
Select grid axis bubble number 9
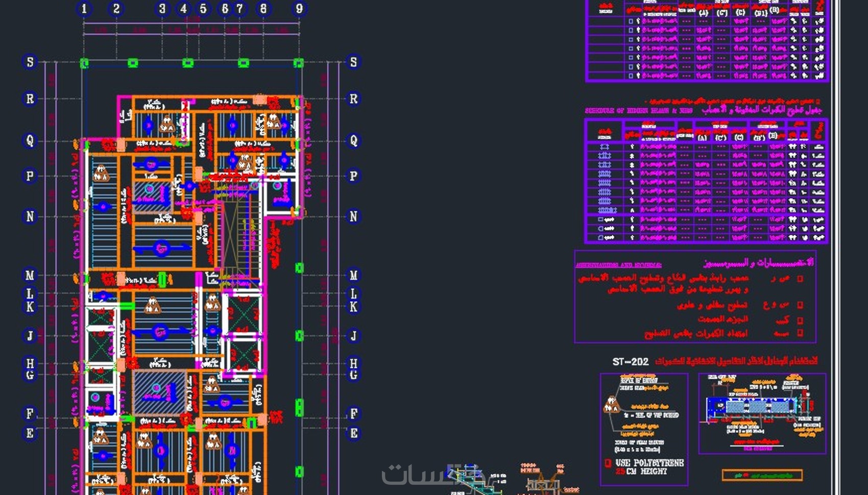[299, 9]
